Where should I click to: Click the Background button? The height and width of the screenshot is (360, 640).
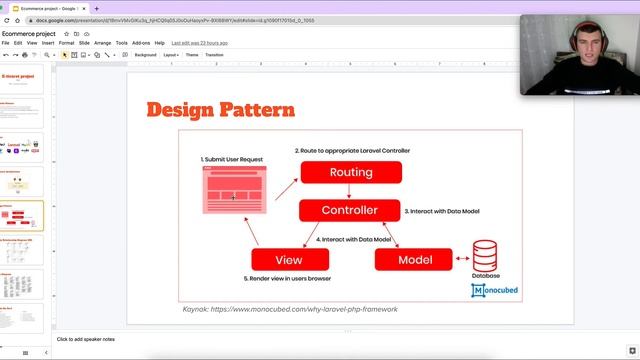click(145, 55)
